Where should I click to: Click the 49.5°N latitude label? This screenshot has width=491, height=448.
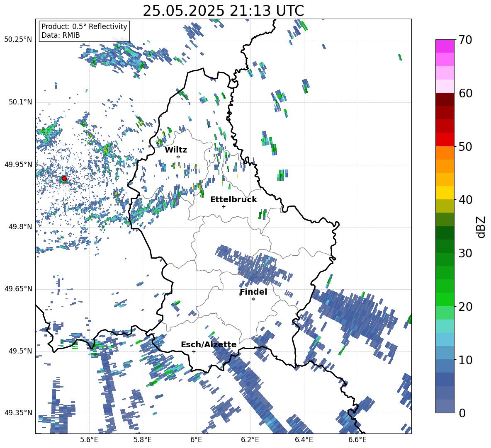point(20,351)
